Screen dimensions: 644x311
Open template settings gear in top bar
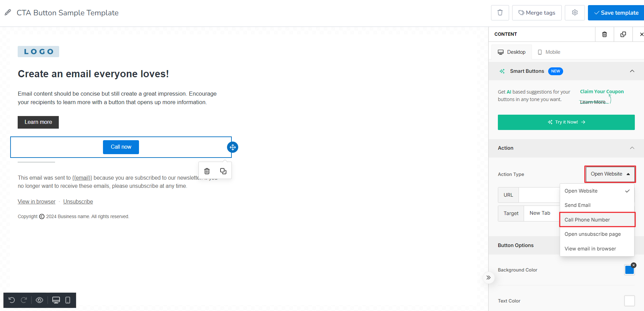pyautogui.click(x=575, y=12)
